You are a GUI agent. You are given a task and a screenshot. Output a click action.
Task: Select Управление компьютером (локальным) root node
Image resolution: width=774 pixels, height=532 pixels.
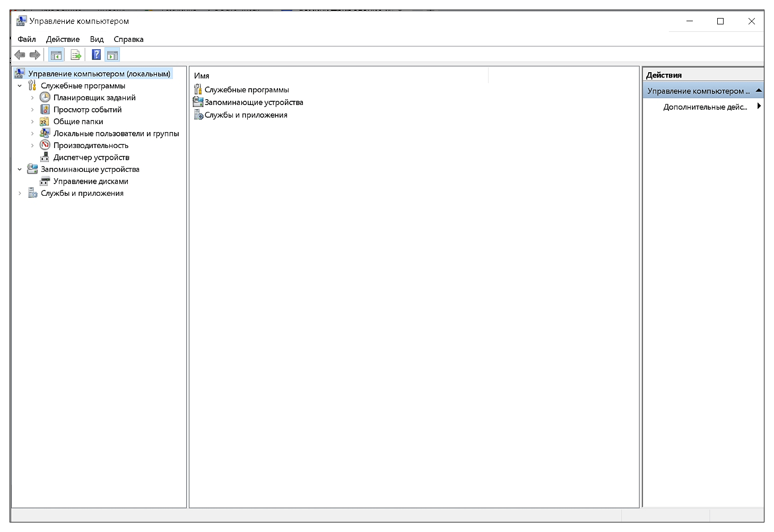[99, 74]
